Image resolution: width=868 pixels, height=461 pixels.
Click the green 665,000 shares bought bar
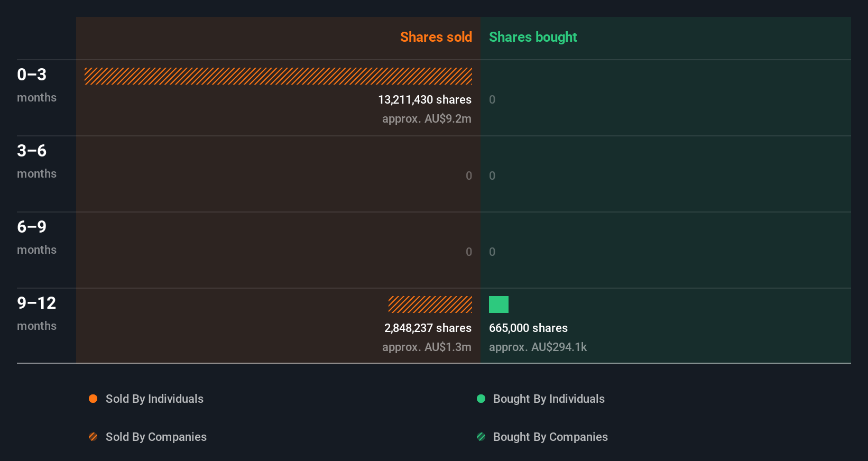tap(498, 305)
